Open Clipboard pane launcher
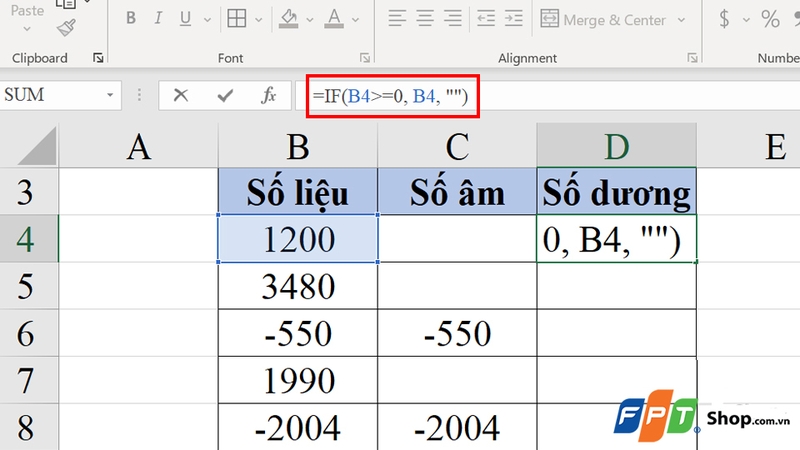The height and width of the screenshot is (450, 800). 98,58
